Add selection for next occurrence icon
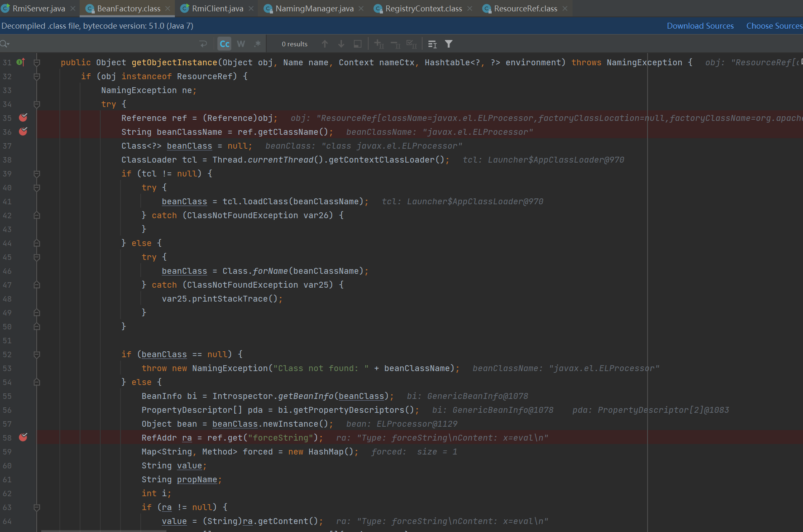The height and width of the screenshot is (532, 803). coord(379,44)
